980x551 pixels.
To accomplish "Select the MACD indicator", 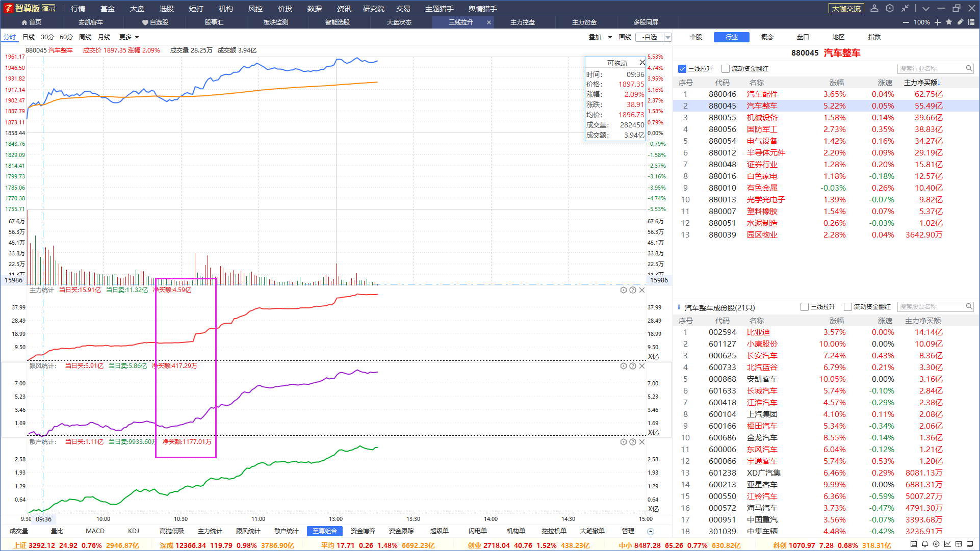I will pyautogui.click(x=95, y=531).
